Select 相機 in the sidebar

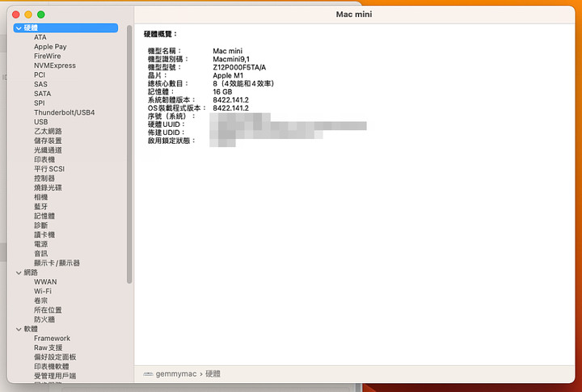tap(41, 197)
